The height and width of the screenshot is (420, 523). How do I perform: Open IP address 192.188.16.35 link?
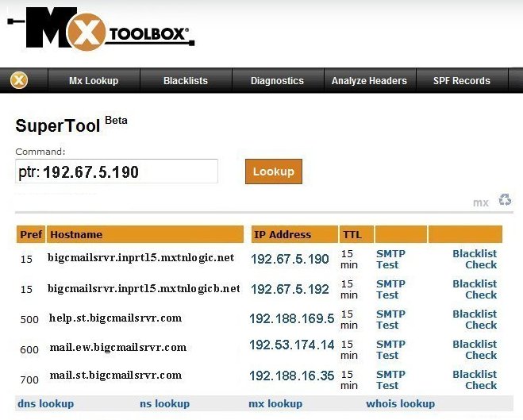click(292, 376)
